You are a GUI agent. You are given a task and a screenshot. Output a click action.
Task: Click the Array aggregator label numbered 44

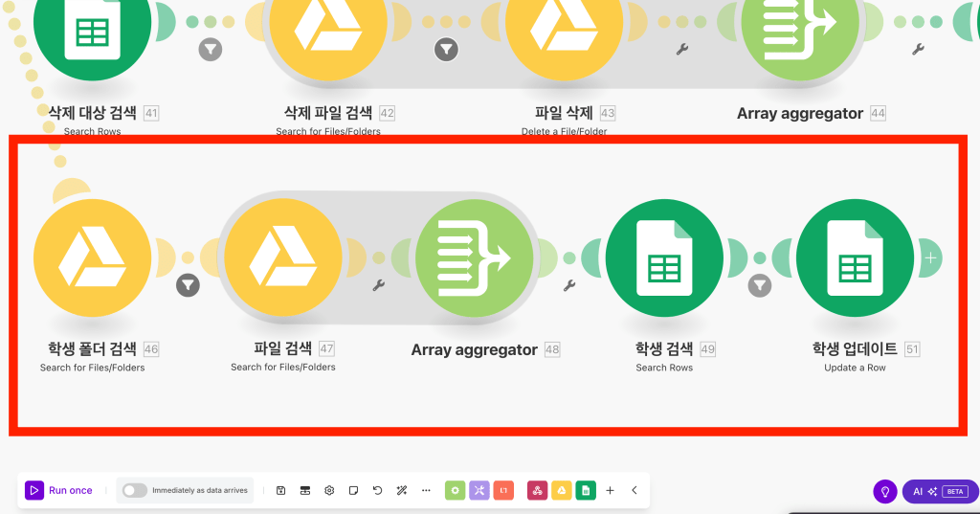tap(800, 114)
